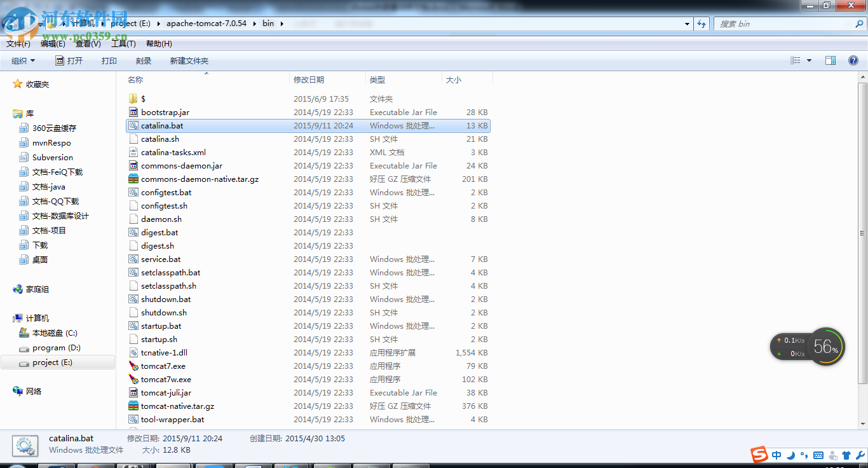
Task: Click the change view icon
Action: point(796,60)
